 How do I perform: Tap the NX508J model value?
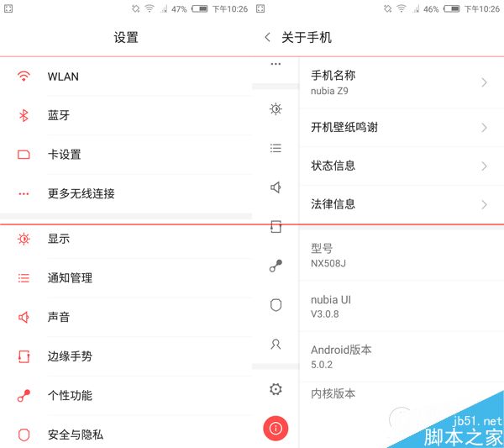click(328, 263)
